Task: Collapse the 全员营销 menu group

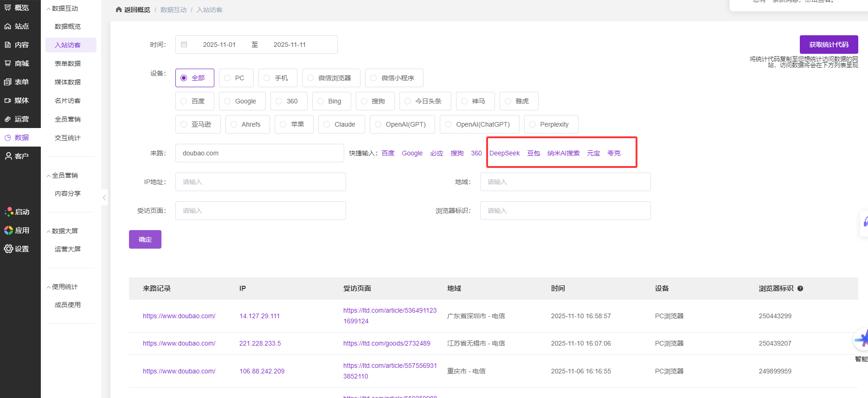Action: point(49,176)
